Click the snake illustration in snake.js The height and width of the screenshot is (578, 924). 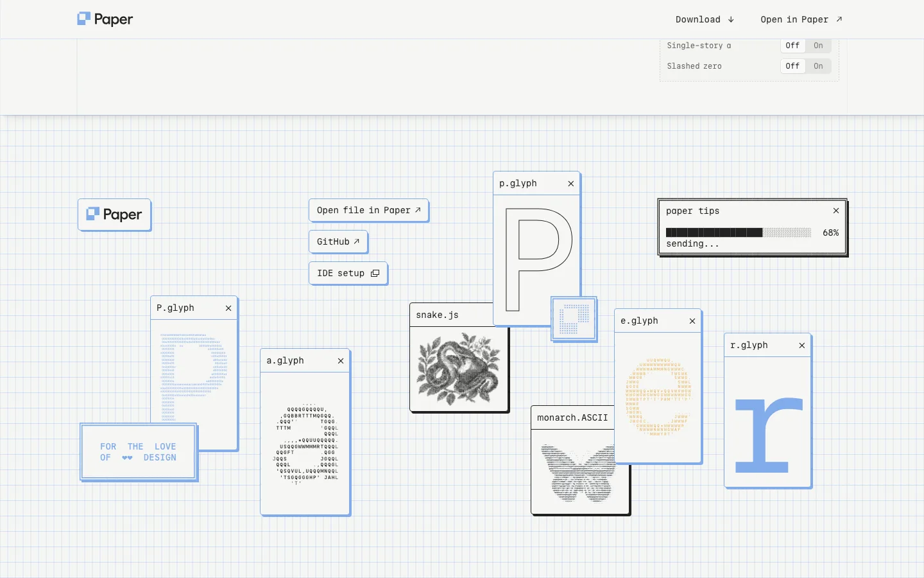coord(459,369)
